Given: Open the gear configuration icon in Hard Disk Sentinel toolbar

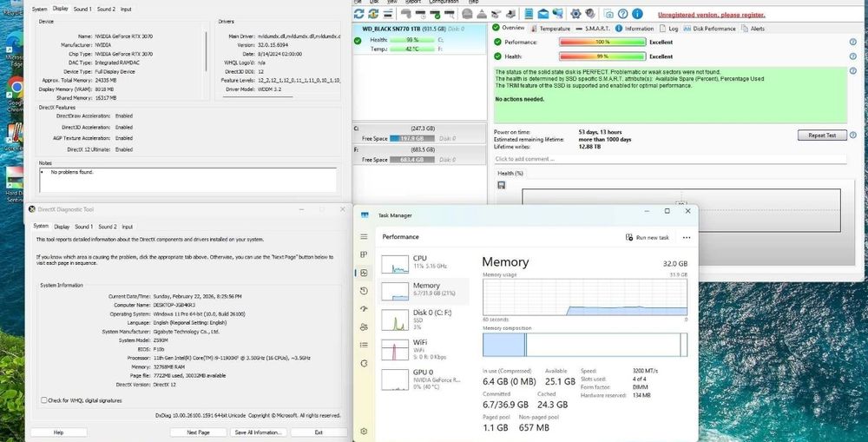Looking at the screenshot, I should (x=575, y=14).
